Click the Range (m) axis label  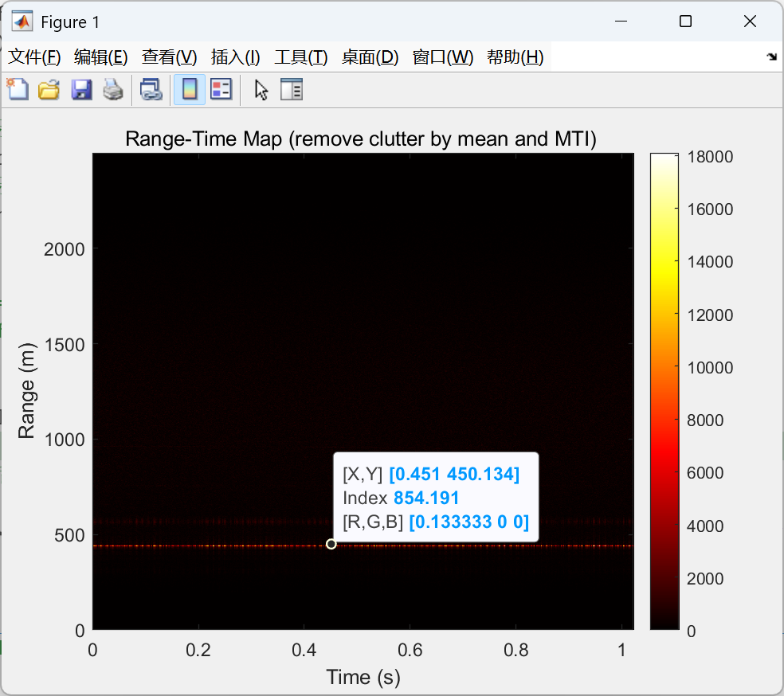[x=26, y=391]
